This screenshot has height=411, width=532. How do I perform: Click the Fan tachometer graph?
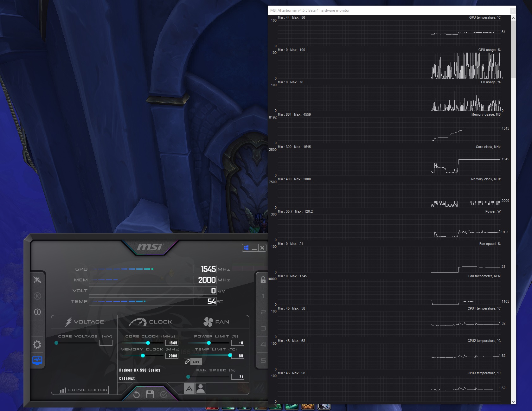click(x=389, y=292)
